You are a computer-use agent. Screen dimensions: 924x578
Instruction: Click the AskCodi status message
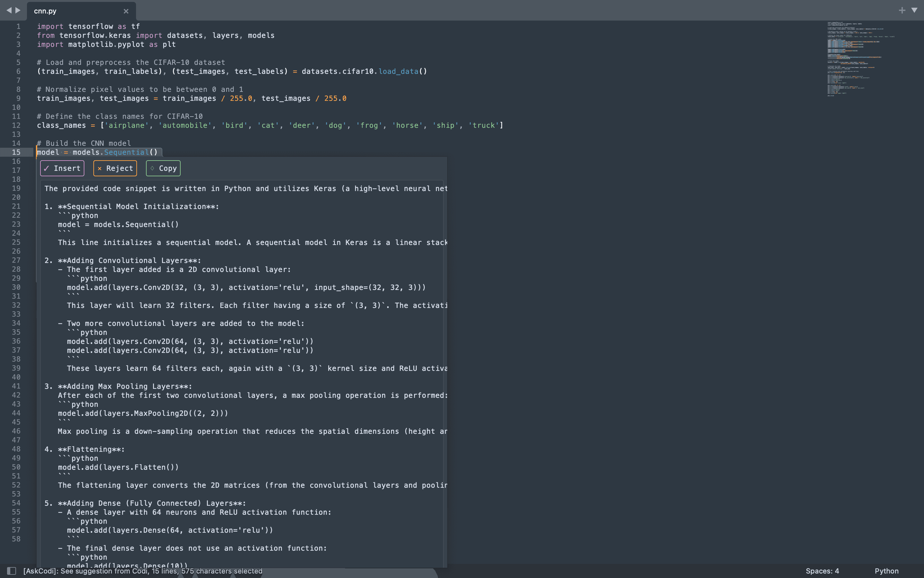(x=142, y=571)
